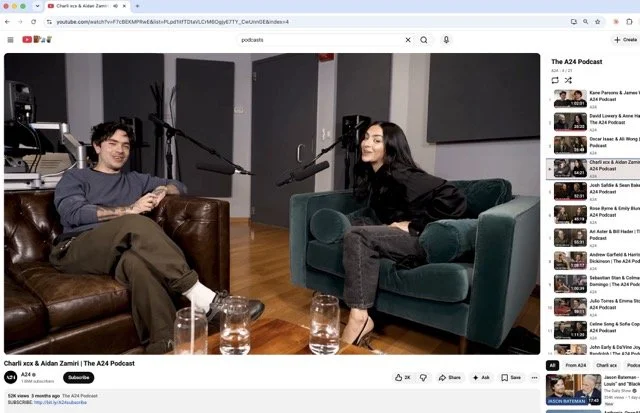Viewport: 640px width, 413px height.
Task: Open the bit.ly subscribe link in description
Action: (60, 402)
